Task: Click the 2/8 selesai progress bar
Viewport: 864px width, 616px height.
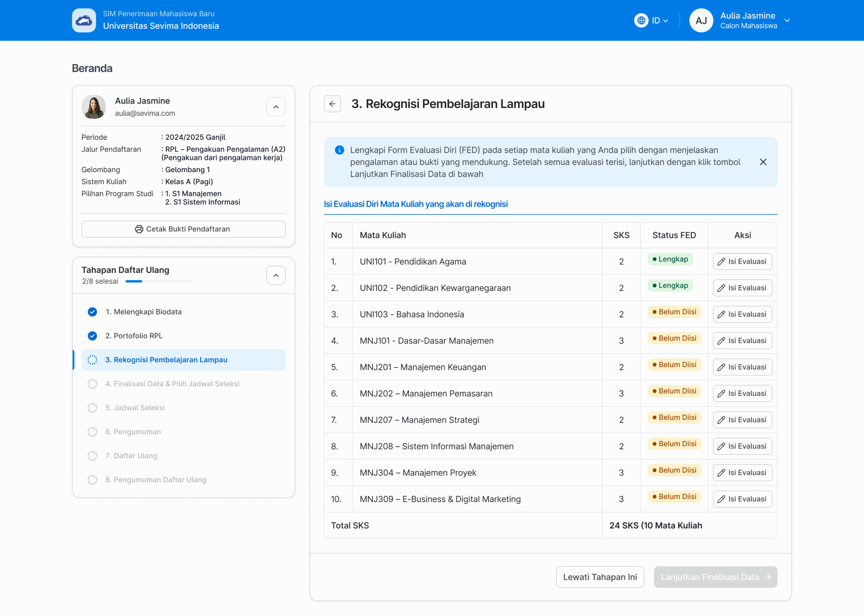Action: (x=159, y=281)
